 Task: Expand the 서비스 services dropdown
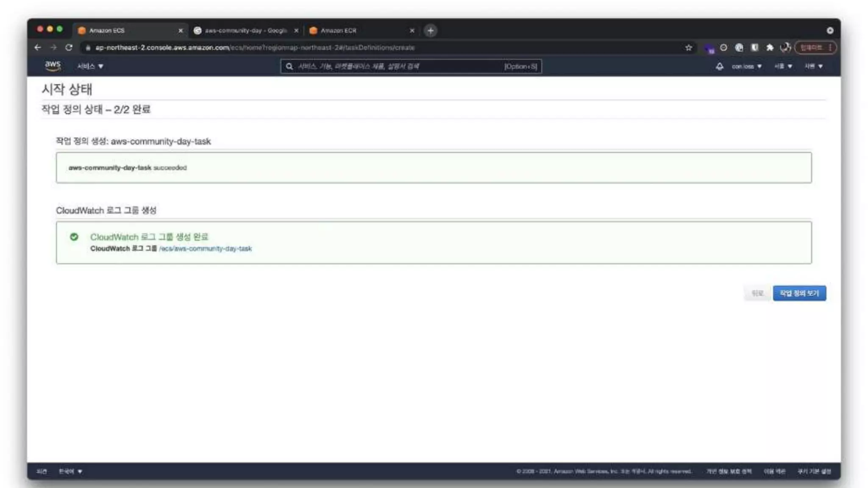[x=90, y=66]
